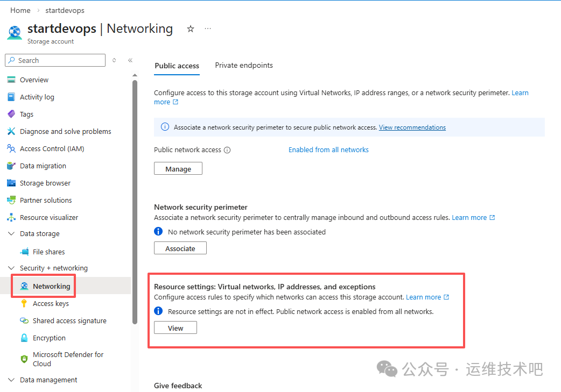
Task: Click the Manage button
Action: [178, 169]
